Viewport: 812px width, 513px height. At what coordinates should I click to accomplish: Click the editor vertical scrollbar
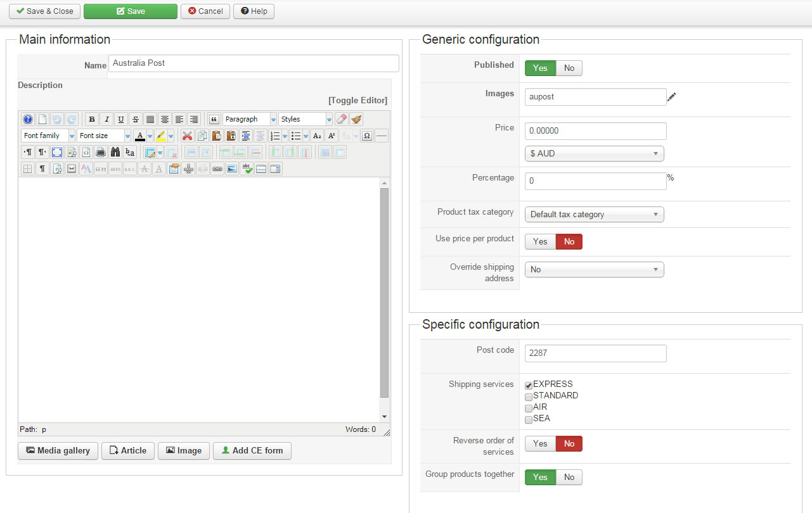(384, 293)
